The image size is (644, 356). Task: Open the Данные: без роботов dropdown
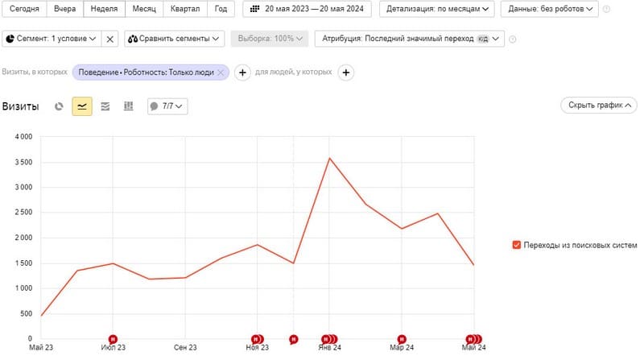coord(550,9)
